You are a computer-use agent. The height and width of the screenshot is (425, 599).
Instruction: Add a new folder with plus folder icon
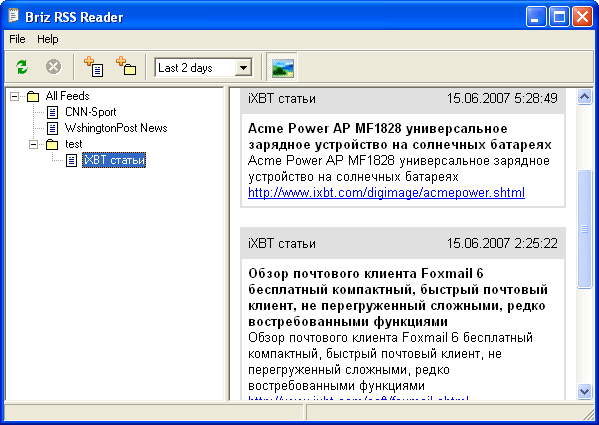(126, 67)
